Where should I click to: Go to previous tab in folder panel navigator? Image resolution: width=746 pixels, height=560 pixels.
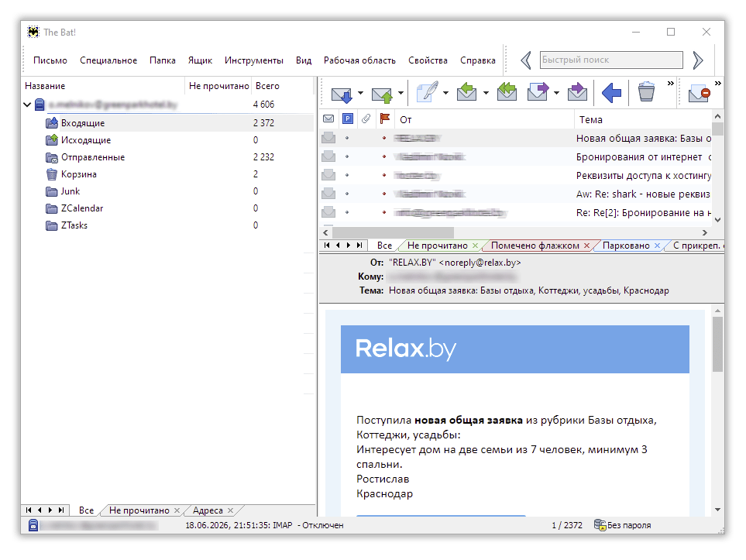[x=40, y=510]
